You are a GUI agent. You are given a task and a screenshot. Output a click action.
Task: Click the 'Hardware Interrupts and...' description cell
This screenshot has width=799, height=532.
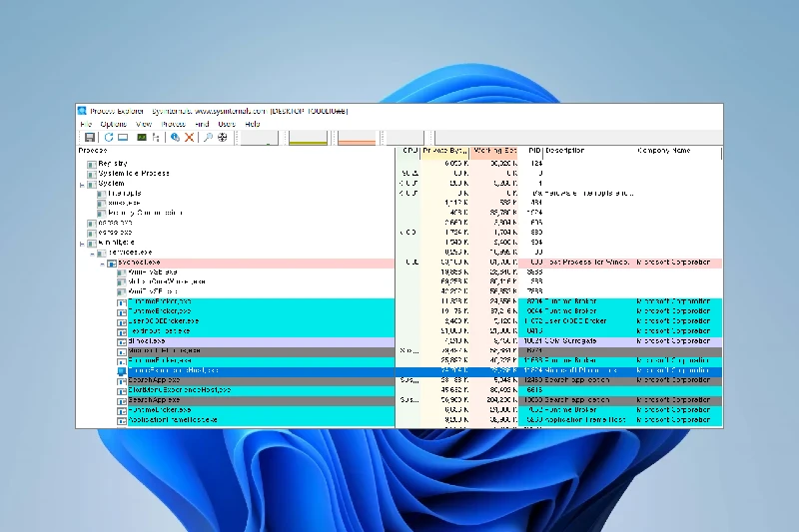[x=589, y=194]
